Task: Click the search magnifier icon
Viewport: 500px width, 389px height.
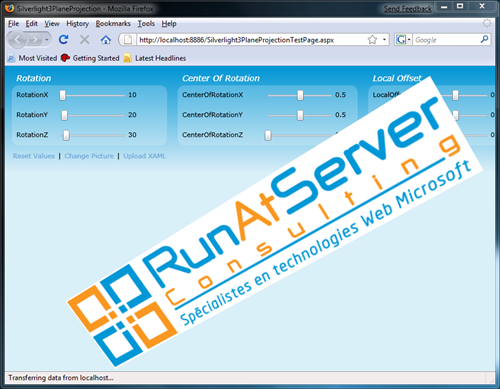Action: (484, 39)
